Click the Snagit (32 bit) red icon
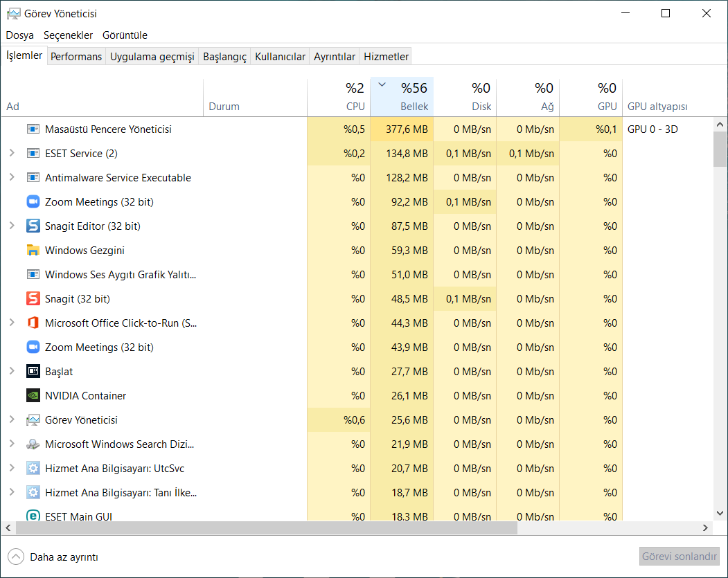Image resolution: width=728 pixels, height=578 pixels. [33, 298]
